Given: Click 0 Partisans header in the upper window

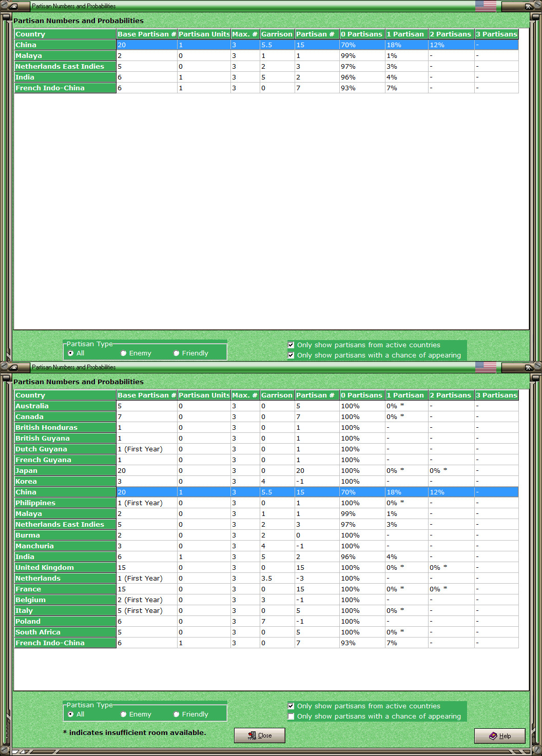Looking at the screenshot, I should tap(362, 34).
